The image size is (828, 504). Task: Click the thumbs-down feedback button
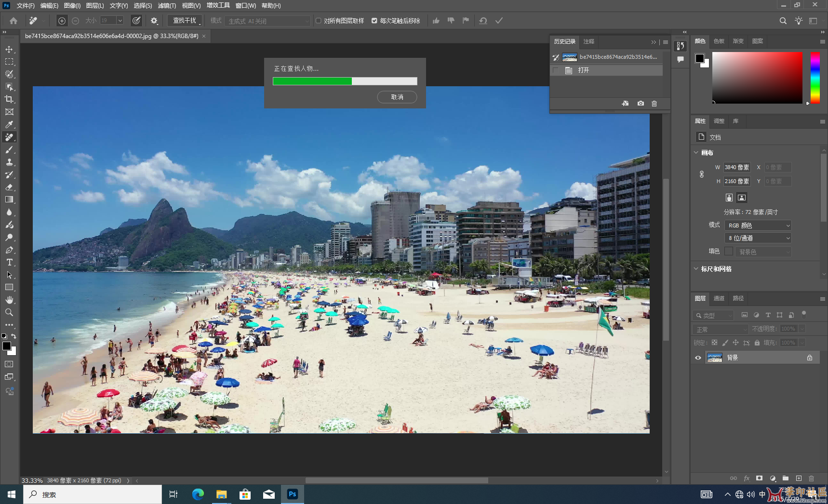(451, 21)
